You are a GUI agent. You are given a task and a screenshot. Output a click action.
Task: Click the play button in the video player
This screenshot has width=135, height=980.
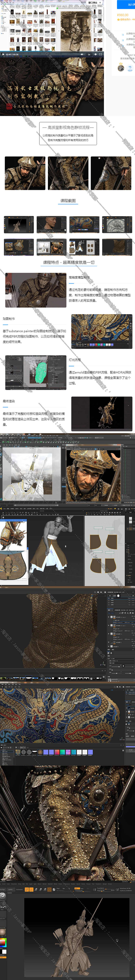click(3, 54)
